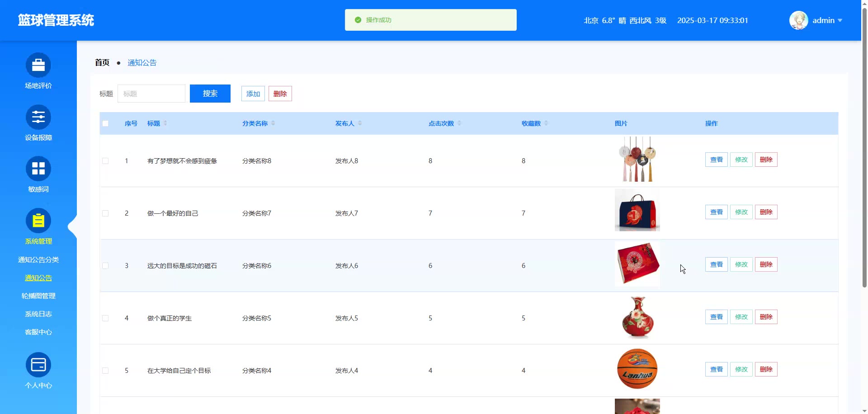Select 通知公告 submenu item in sidebar

coord(38,278)
